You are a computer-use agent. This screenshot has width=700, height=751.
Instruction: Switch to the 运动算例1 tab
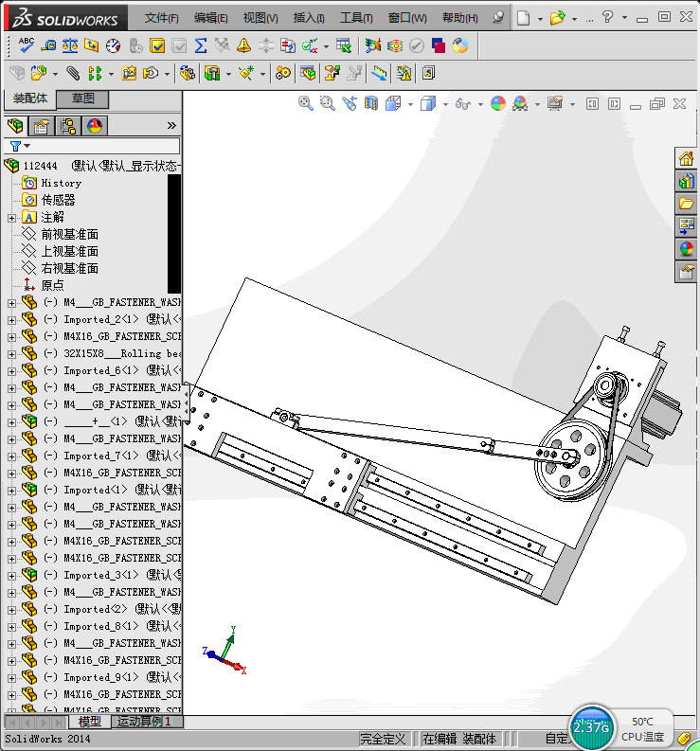click(x=144, y=722)
